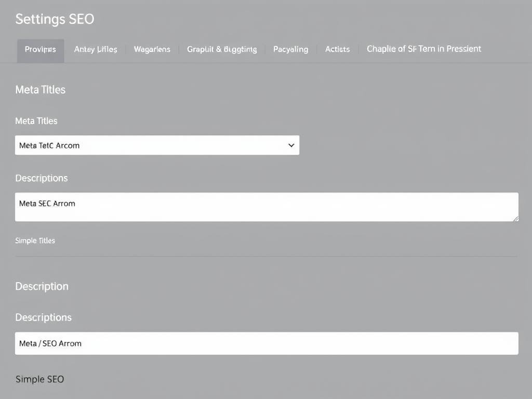The image size is (532, 399).
Task: Focus the Meta / SEO Arrom input field
Action: (267, 343)
